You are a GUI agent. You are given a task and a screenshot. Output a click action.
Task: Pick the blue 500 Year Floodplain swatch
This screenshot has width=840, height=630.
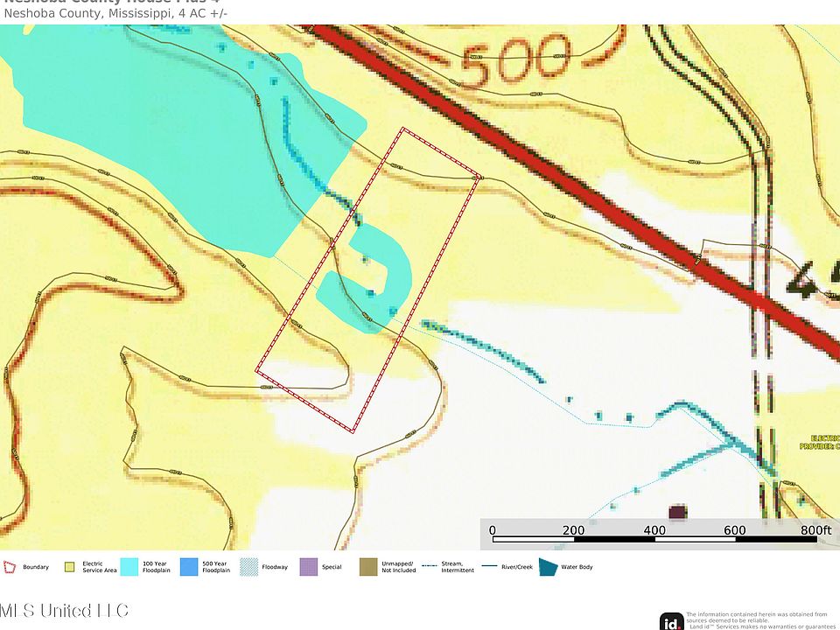coord(188,567)
